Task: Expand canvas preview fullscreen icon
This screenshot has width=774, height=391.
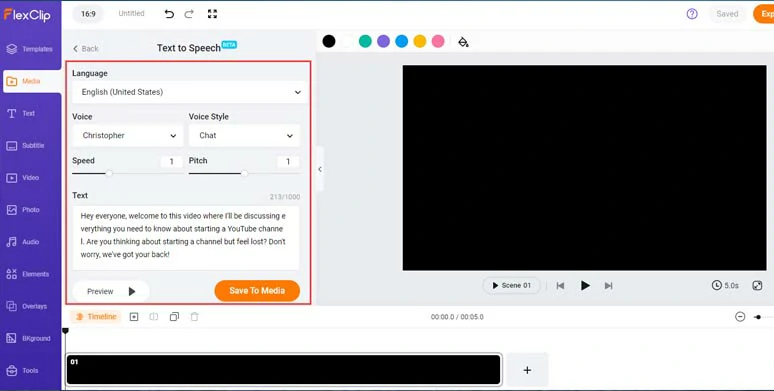Action: [757, 286]
